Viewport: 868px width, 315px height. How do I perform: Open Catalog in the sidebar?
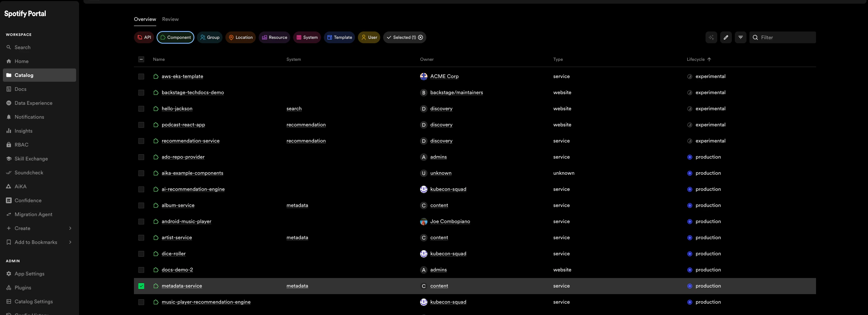[40, 75]
